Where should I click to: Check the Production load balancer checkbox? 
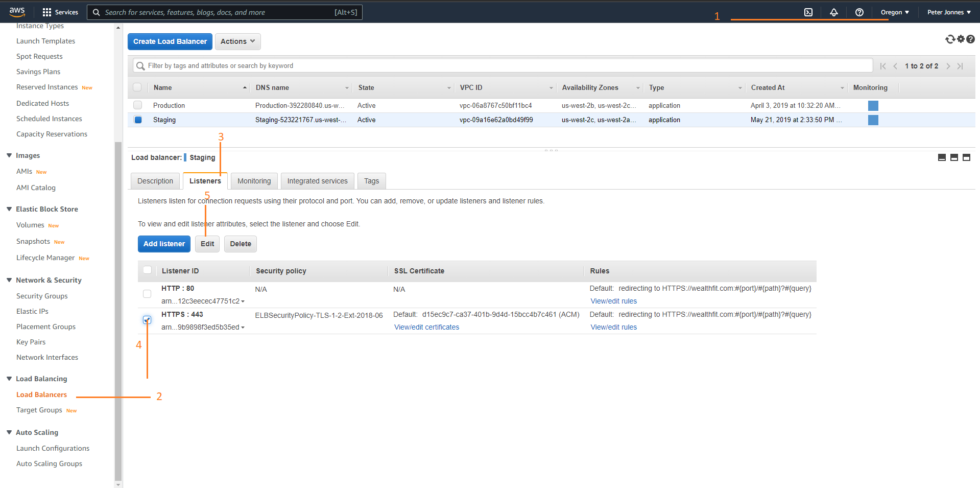[138, 105]
